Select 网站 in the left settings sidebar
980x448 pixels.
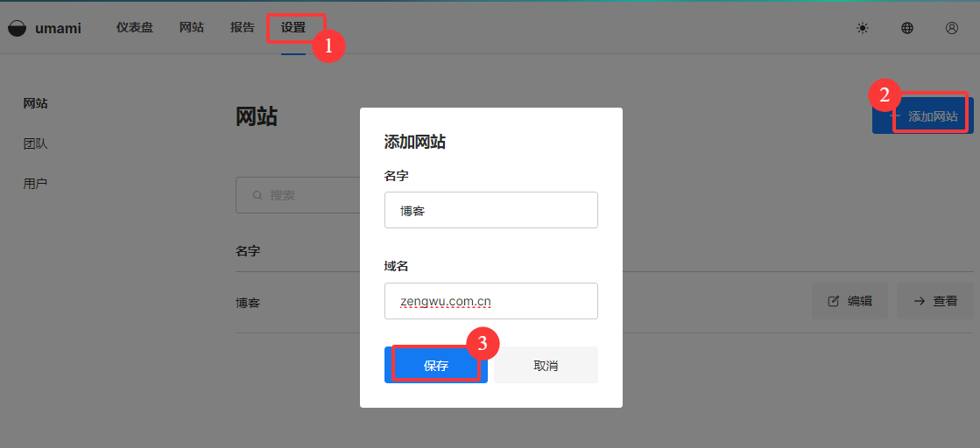[35, 103]
